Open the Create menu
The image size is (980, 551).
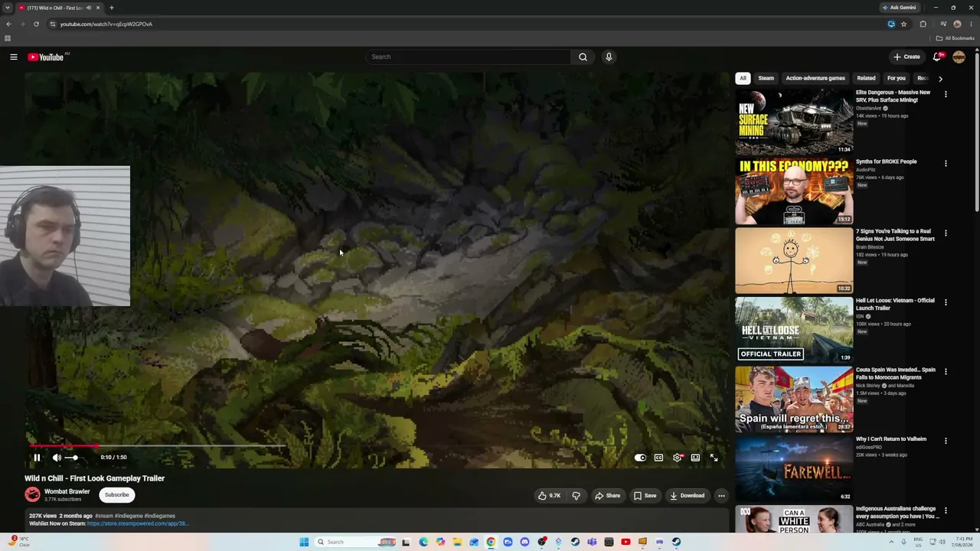coord(906,57)
